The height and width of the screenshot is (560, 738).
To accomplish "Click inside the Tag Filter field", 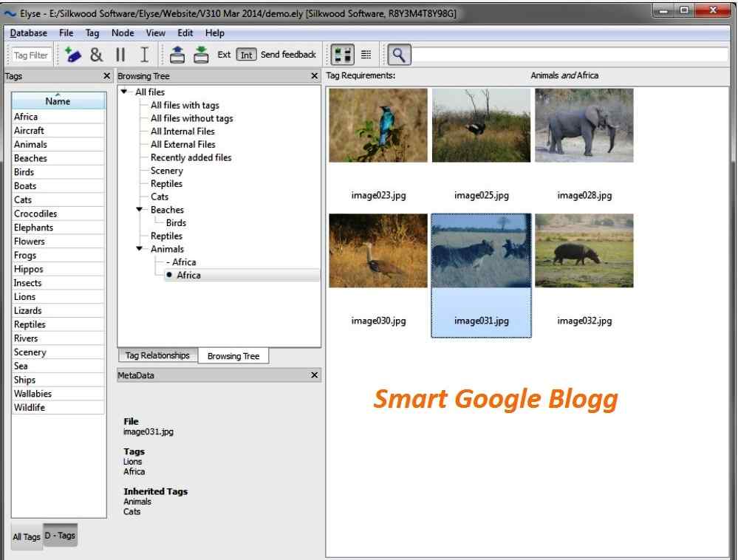I will click(30, 54).
